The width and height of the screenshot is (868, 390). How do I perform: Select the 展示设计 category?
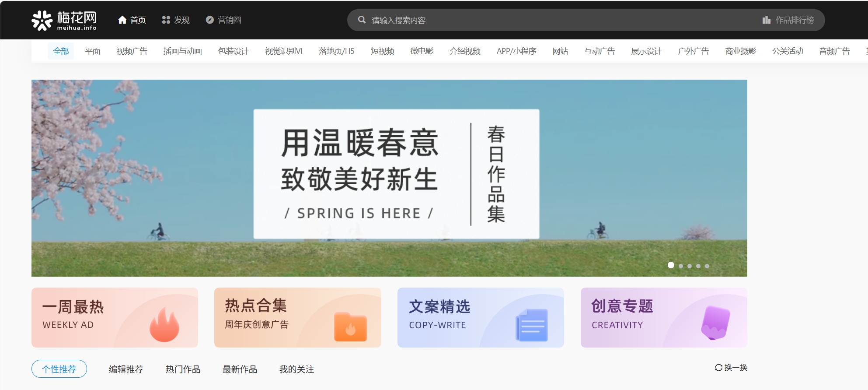646,51
